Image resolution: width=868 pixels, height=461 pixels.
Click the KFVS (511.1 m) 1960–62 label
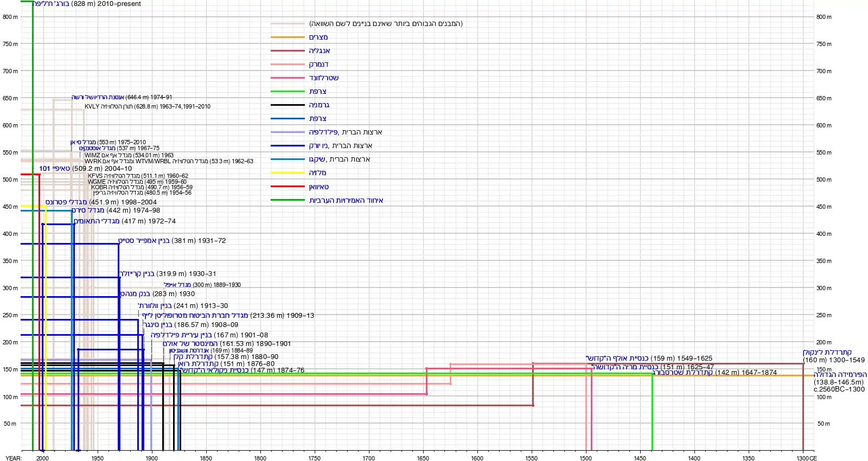(138, 176)
